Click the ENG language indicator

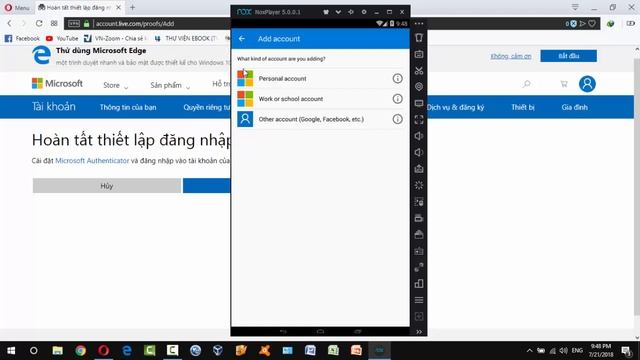point(577,351)
